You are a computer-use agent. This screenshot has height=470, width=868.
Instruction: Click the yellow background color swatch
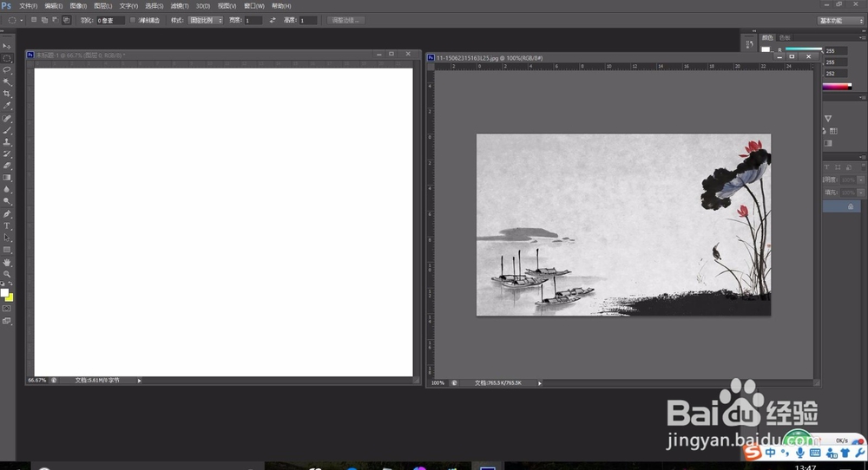[x=10, y=298]
